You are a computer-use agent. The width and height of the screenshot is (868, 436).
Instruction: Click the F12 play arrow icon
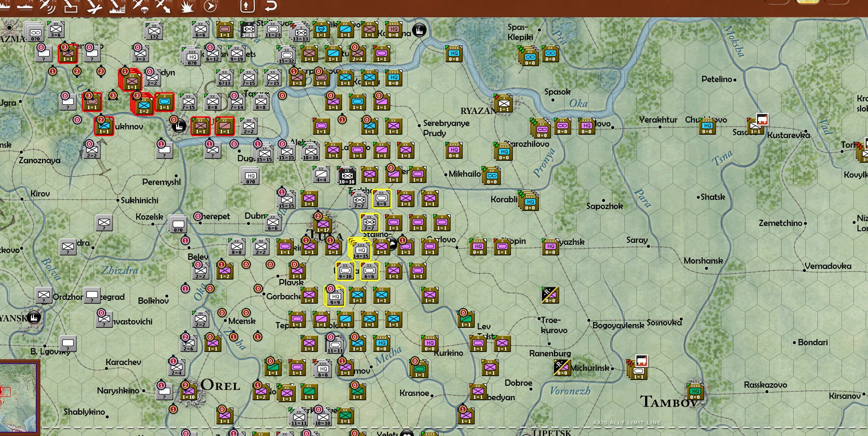[x=210, y=6]
